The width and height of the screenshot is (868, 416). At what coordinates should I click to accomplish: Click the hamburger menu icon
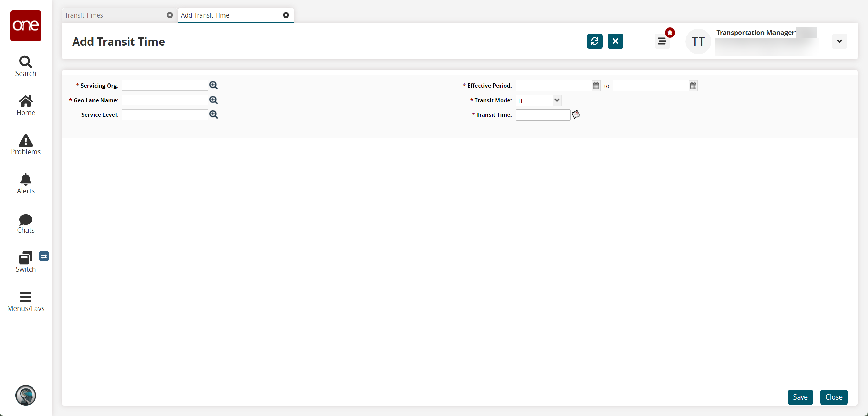click(662, 42)
